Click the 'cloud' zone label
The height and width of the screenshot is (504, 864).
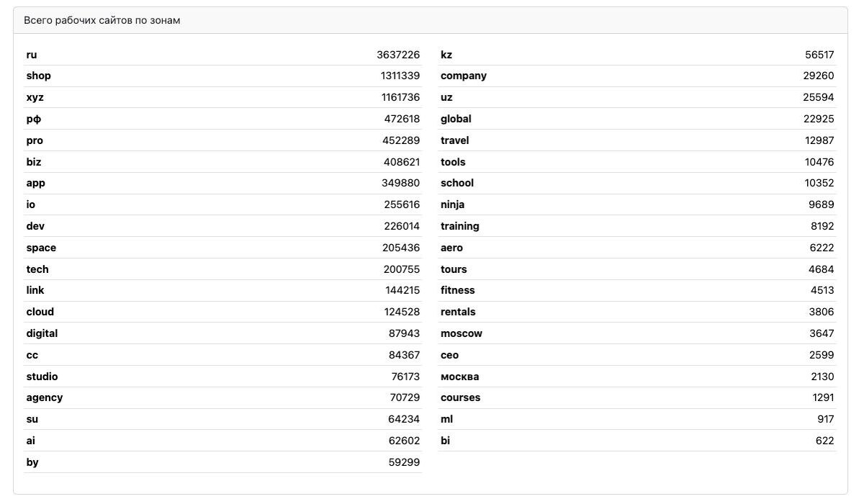(x=40, y=312)
